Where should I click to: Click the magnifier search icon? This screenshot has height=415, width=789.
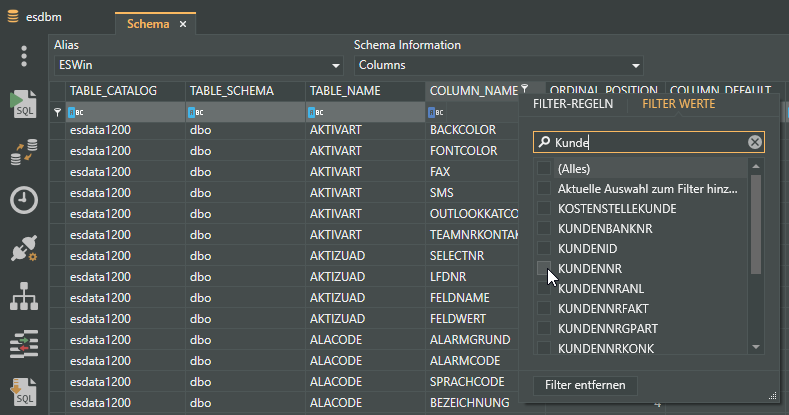(x=544, y=142)
